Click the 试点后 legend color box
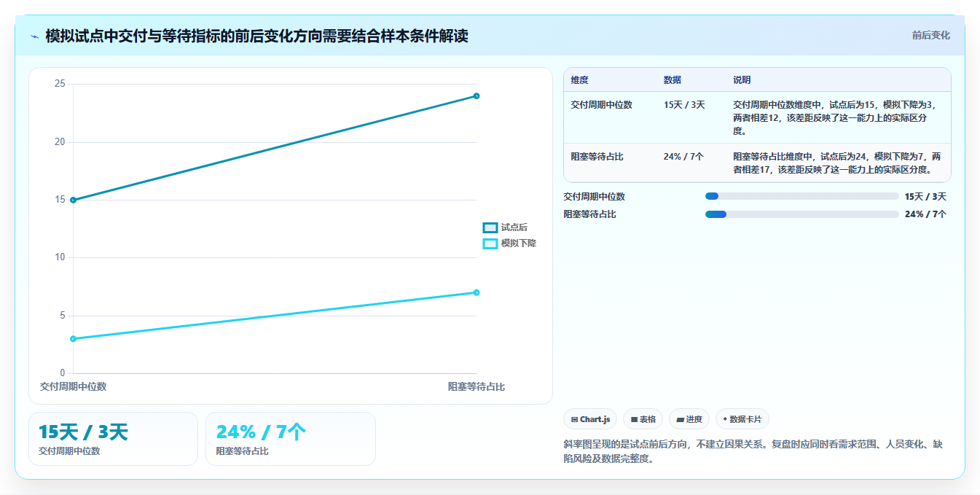The image size is (980, 495). pyautogui.click(x=490, y=227)
